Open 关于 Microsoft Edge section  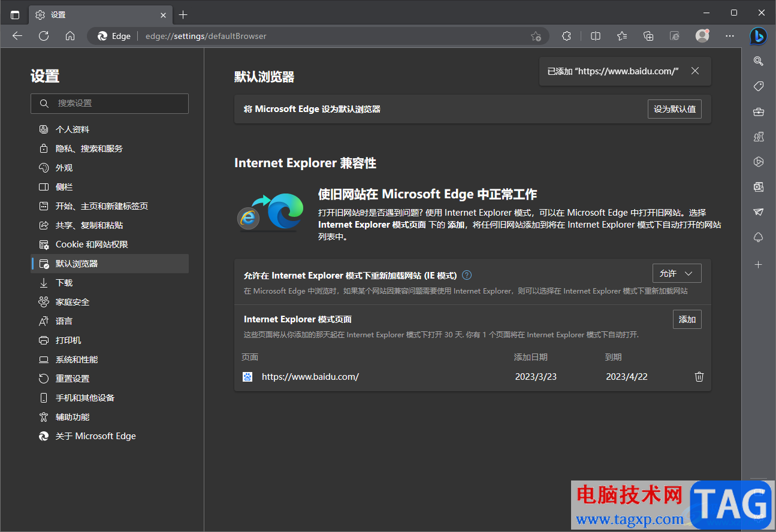[110, 436]
